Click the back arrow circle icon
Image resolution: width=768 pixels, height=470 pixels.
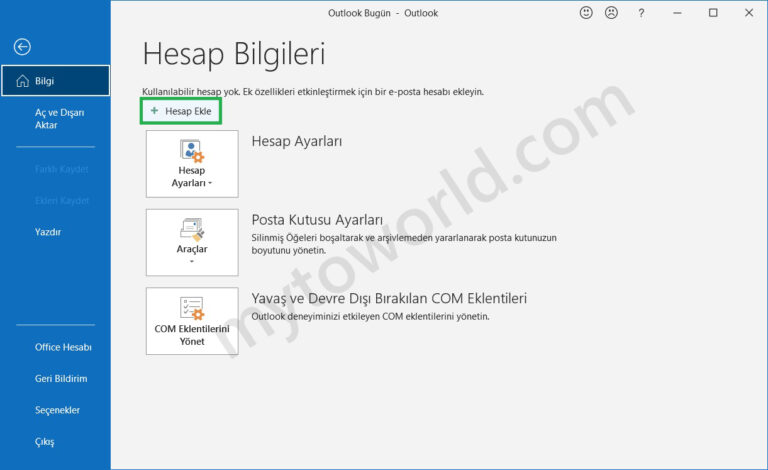(22, 47)
